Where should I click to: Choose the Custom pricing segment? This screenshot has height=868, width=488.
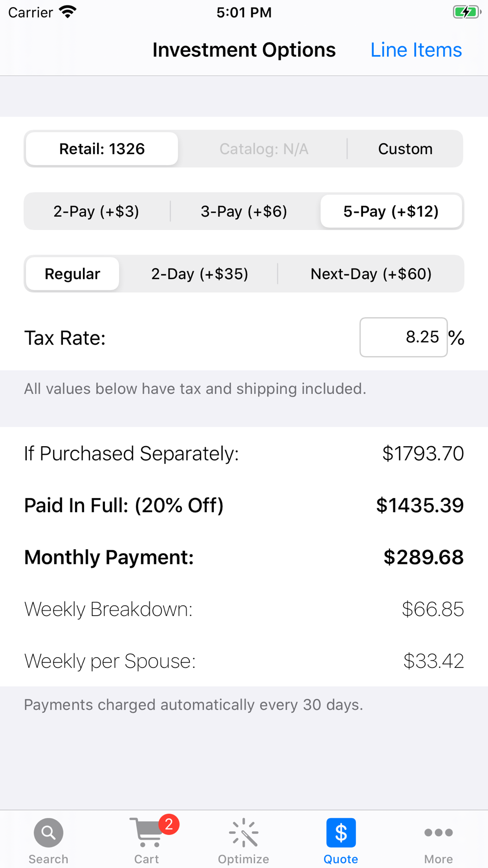405,149
